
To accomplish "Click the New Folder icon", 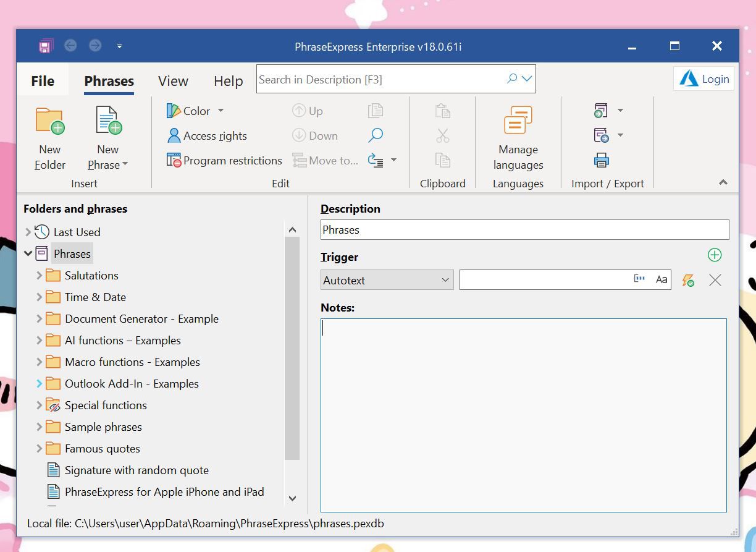I will [x=49, y=121].
